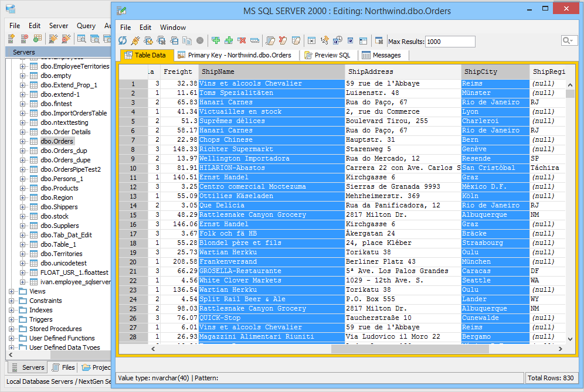Click the remove server icon in main window
The height and width of the screenshot is (392, 584).
24,38
